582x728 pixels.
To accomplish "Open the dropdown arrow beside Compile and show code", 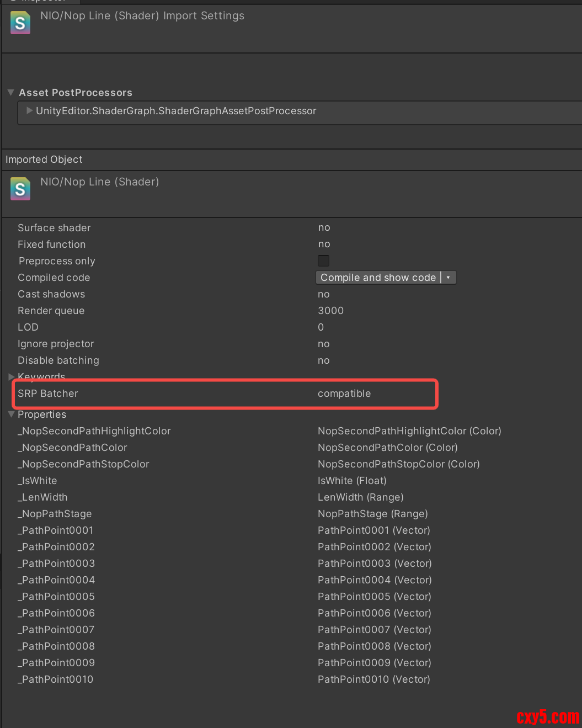I will pyautogui.click(x=448, y=278).
